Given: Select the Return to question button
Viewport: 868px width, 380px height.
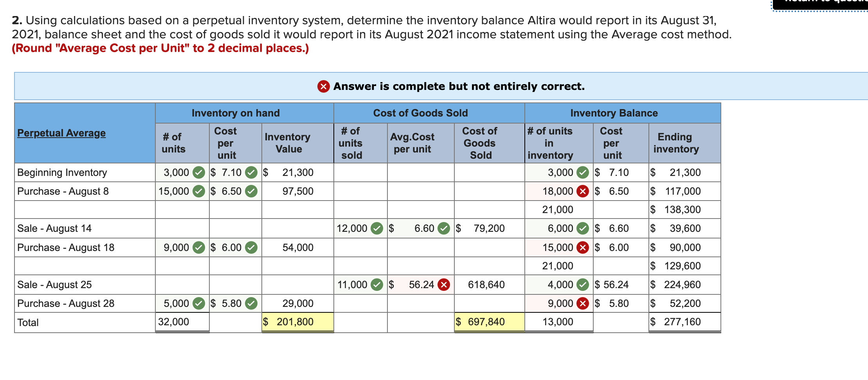Looking at the screenshot, I should tap(822, 4).
